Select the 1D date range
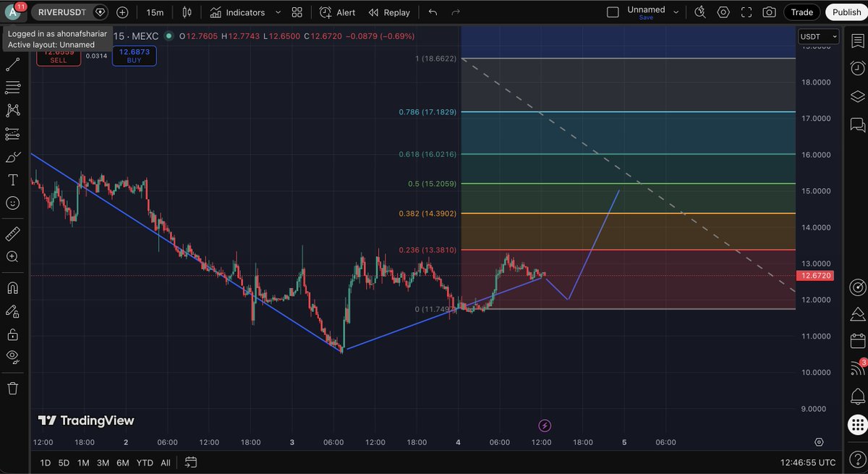868x474 pixels. coord(46,462)
